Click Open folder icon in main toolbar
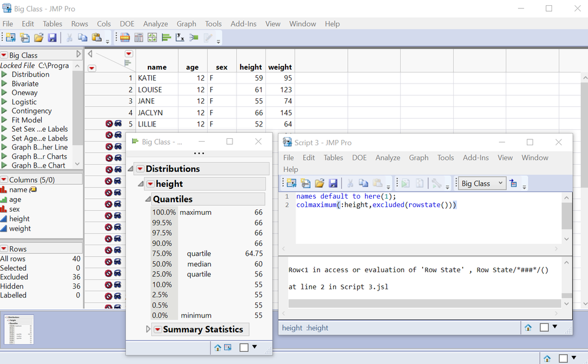Screen dimensions: 588x364 pyautogui.click(x=39, y=38)
